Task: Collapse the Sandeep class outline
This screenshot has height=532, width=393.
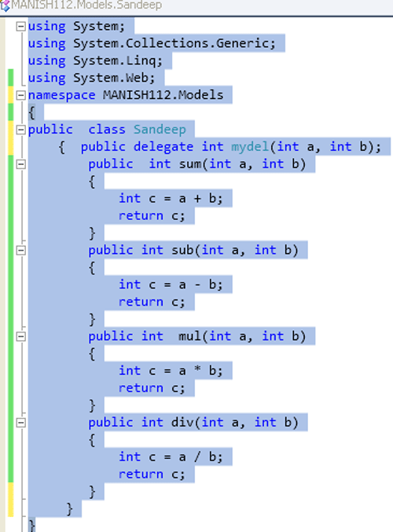Action: pos(21,130)
